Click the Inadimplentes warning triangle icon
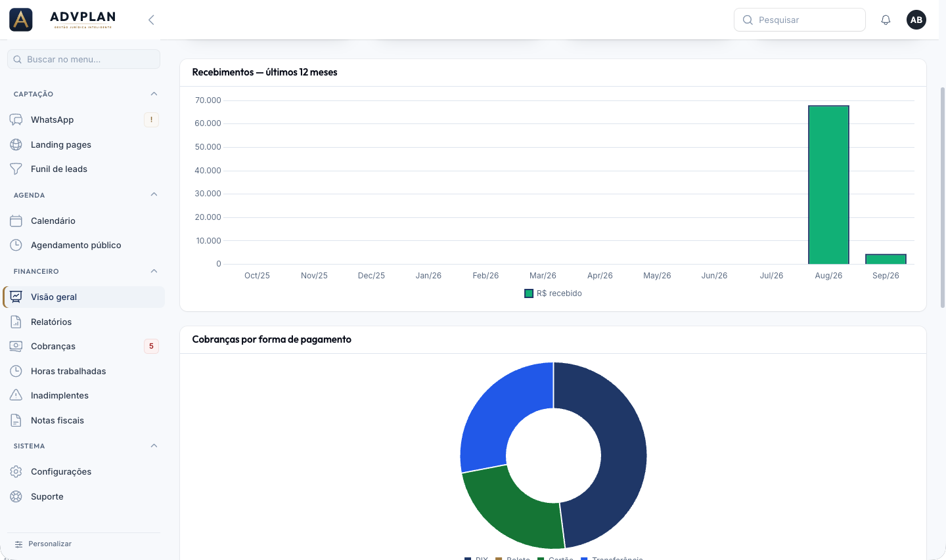The image size is (946, 560). pyautogui.click(x=16, y=395)
